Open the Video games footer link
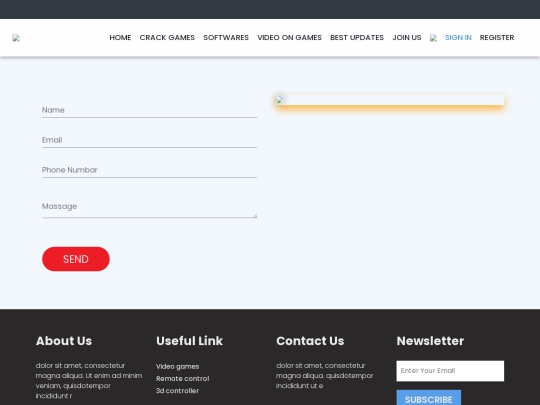Viewport: 540px width, 405px height. [177, 366]
